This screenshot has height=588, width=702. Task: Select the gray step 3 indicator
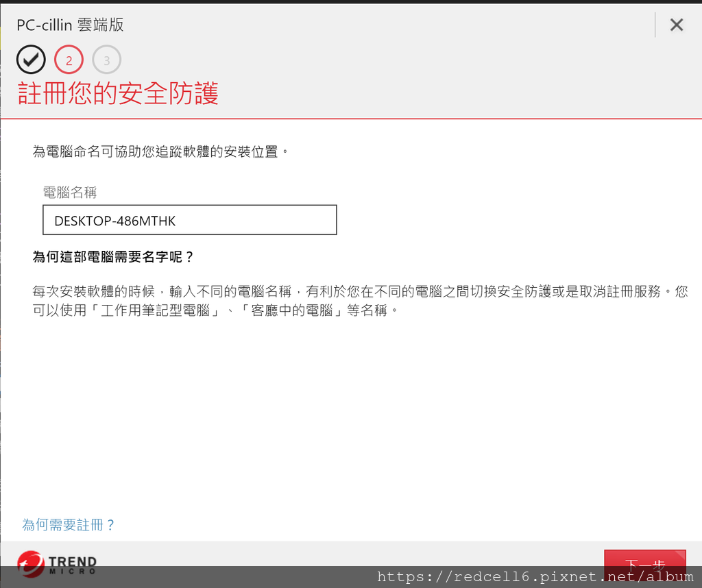click(x=106, y=60)
